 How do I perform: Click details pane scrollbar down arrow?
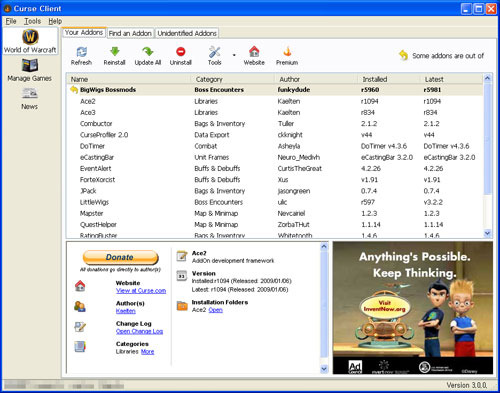pos(324,369)
